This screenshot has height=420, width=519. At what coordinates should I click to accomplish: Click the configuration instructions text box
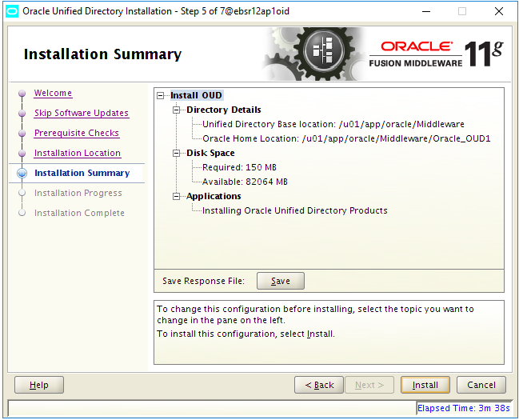329,332
